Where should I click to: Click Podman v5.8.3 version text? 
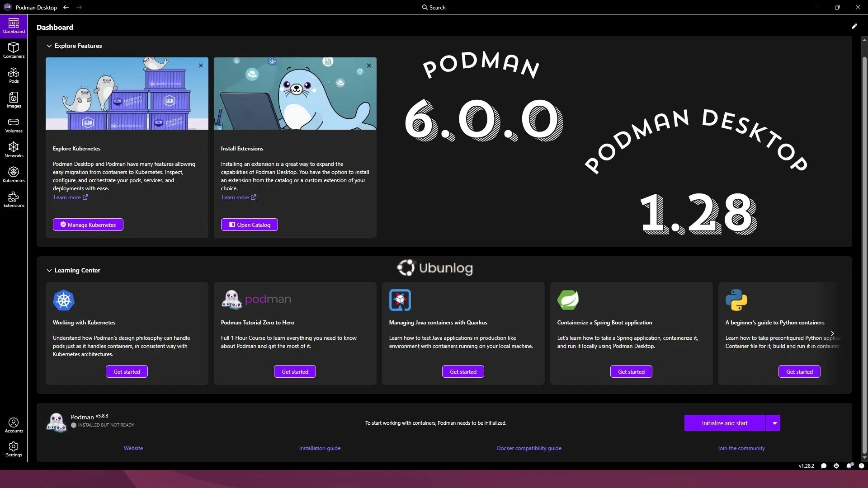pos(90,416)
